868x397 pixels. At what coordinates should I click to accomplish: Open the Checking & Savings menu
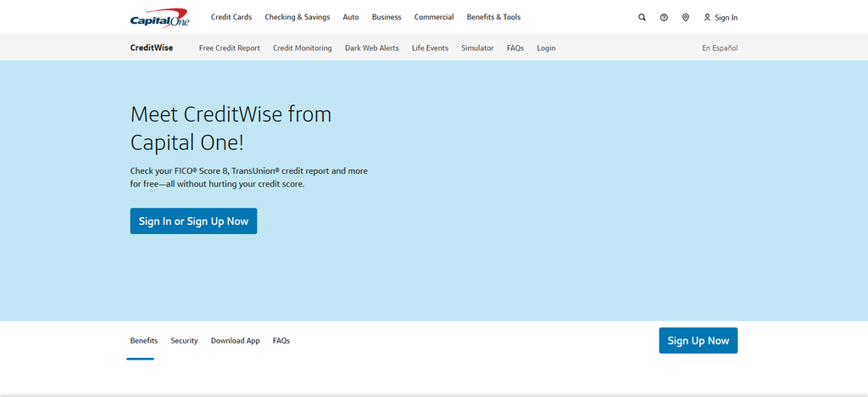click(298, 17)
